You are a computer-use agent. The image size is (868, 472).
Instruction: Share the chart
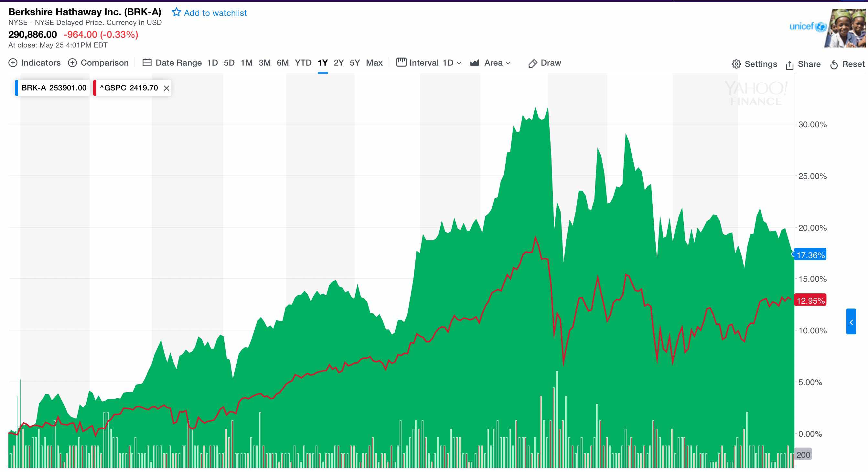click(809, 64)
